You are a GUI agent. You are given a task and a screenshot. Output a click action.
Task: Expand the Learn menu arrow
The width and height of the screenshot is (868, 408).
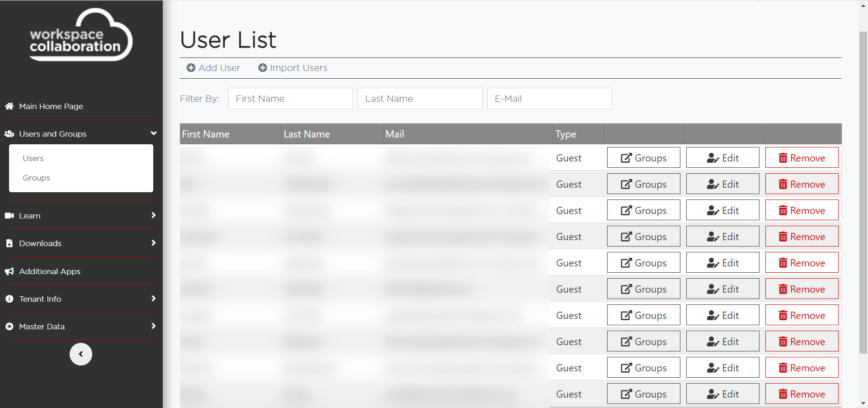[154, 215]
